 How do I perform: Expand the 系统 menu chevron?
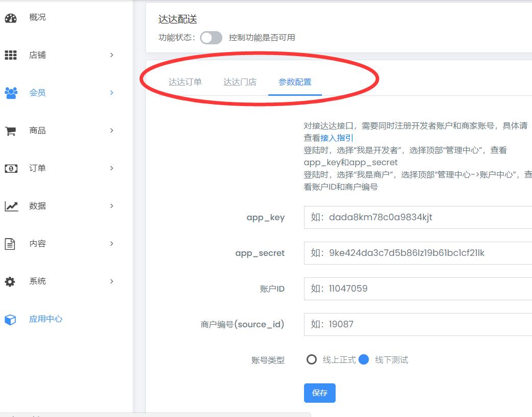click(x=112, y=281)
